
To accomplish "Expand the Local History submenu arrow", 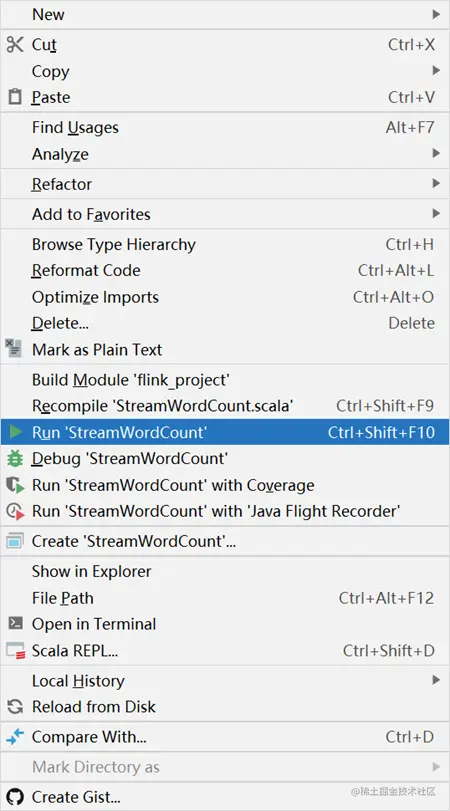I will (436, 680).
